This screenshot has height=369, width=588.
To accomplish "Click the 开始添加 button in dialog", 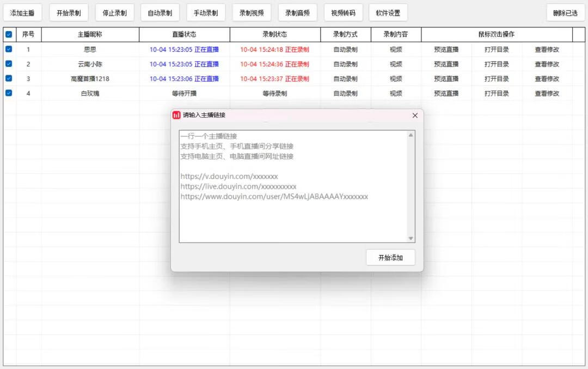I will (390, 257).
